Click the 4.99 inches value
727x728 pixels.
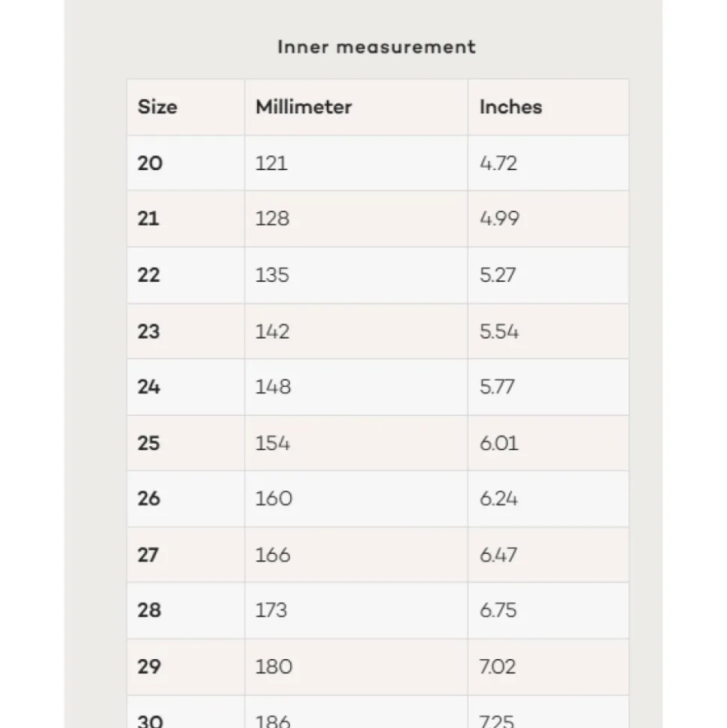[x=499, y=218]
